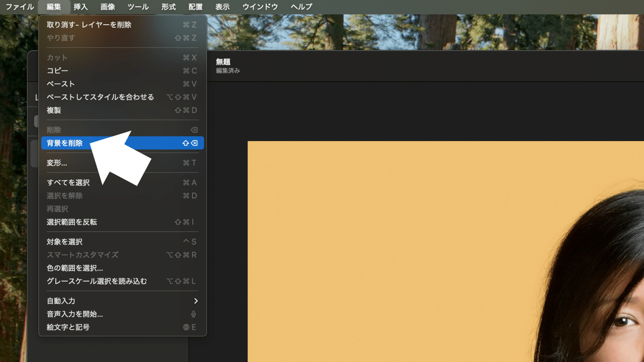Open the 挿入 menu

(x=80, y=7)
